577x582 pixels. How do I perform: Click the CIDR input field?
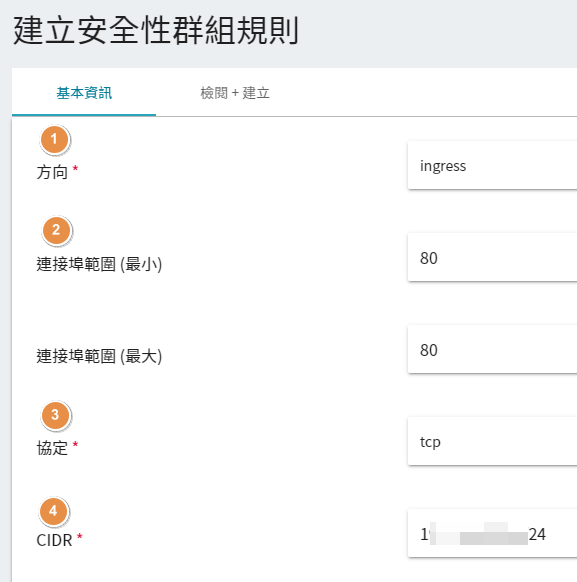pos(492,533)
